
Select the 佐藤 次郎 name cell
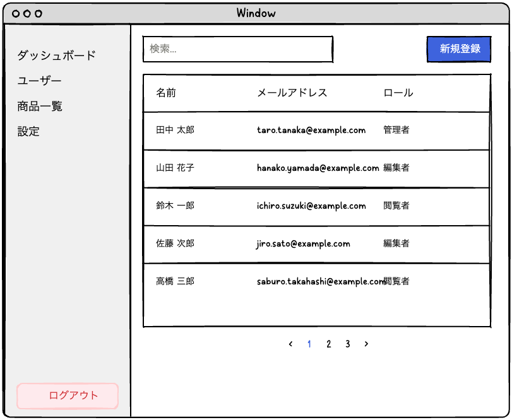click(175, 243)
